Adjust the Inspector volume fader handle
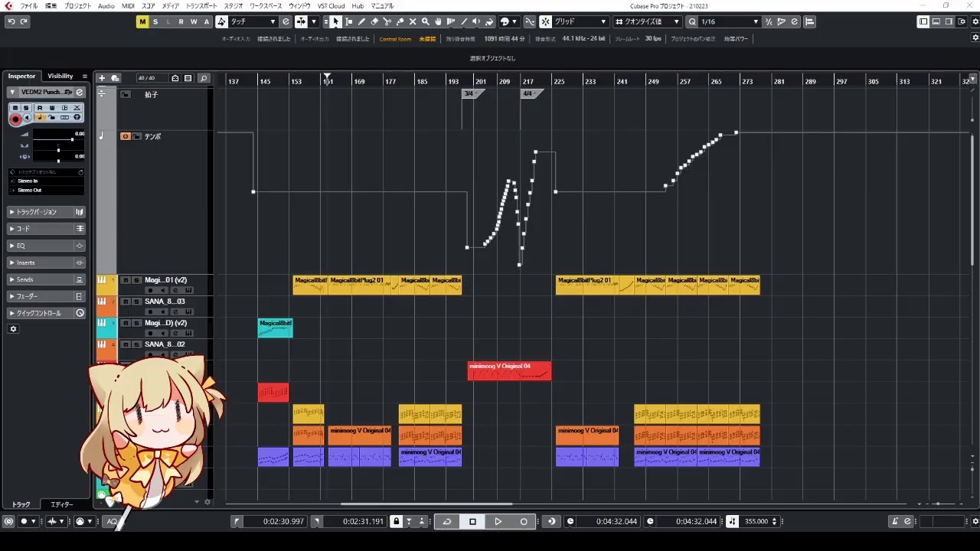Viewport: 980px width, 551px height. [72, 139]
